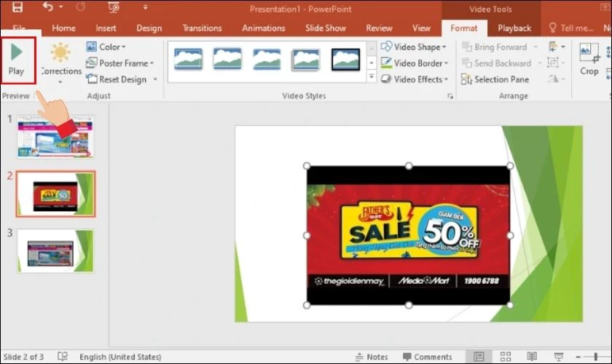
Task: Open the Bring Forward dropdown arrow
Action: [x=535, y=47]
